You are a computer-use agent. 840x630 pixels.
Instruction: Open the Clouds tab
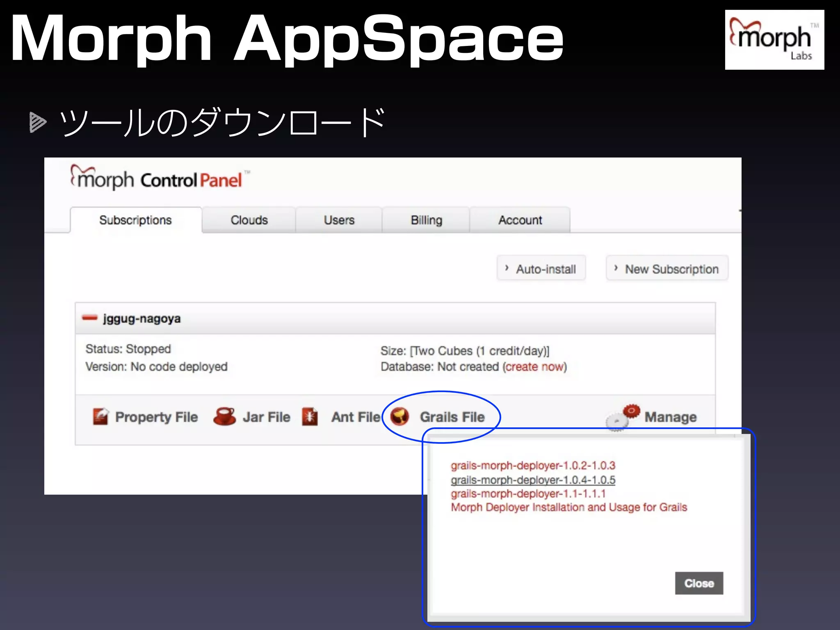[x=249, y=220]
